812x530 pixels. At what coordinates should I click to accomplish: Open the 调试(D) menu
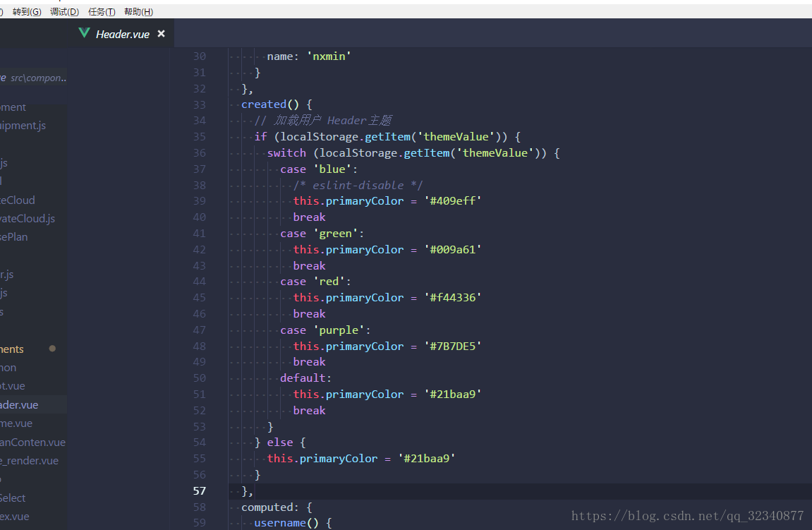(64, 11)
